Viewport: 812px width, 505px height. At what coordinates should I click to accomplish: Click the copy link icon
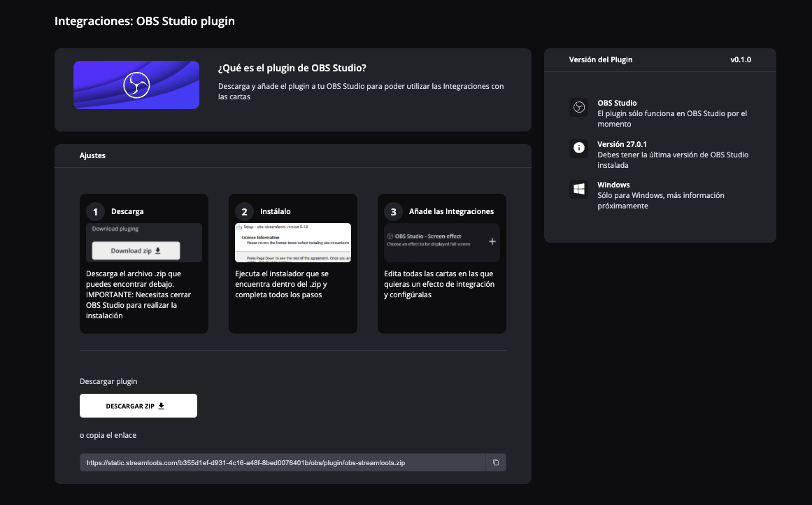pos(496,462)
